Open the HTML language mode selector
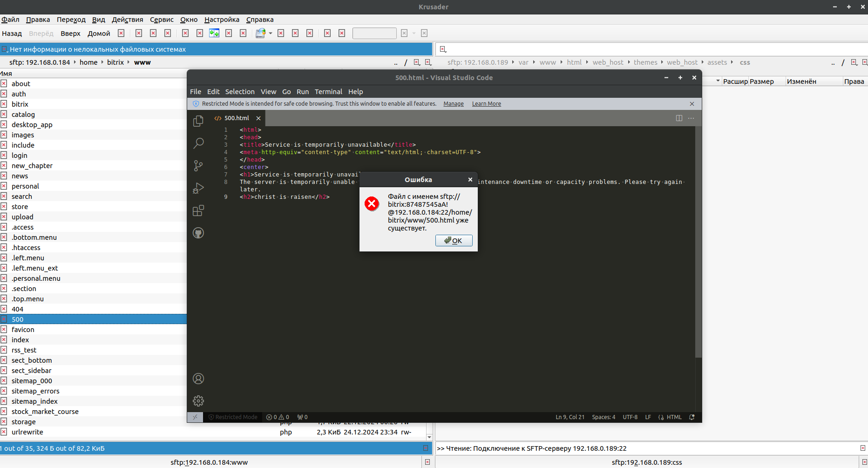Viewport: 868px width, 468px height. click(674, 417)
